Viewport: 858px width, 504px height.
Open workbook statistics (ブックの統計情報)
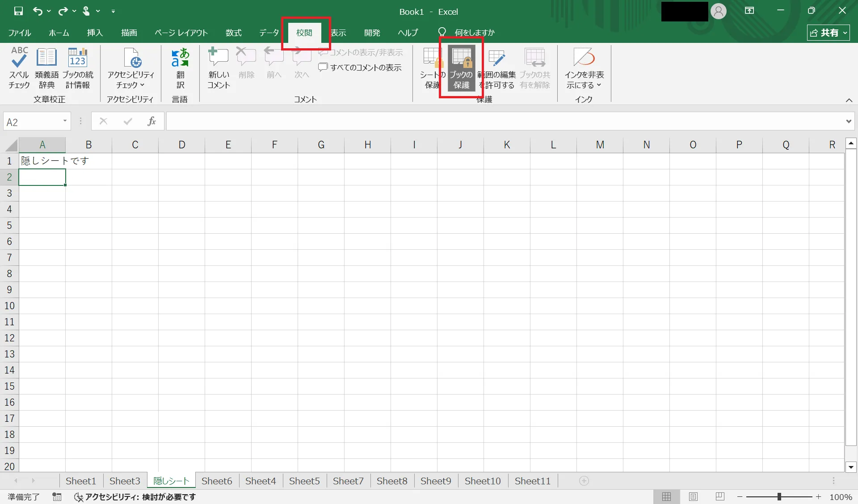click(x=78, y=67)
